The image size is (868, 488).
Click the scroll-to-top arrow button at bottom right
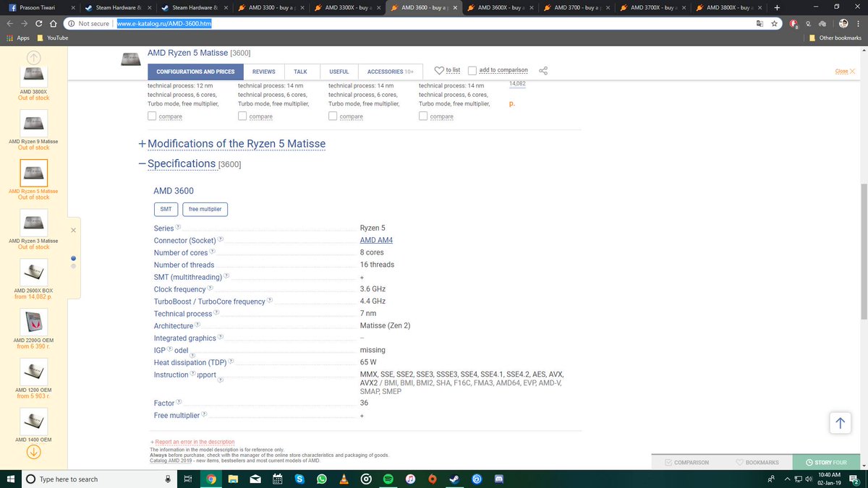pyautogui.click(x=841, y=424)
